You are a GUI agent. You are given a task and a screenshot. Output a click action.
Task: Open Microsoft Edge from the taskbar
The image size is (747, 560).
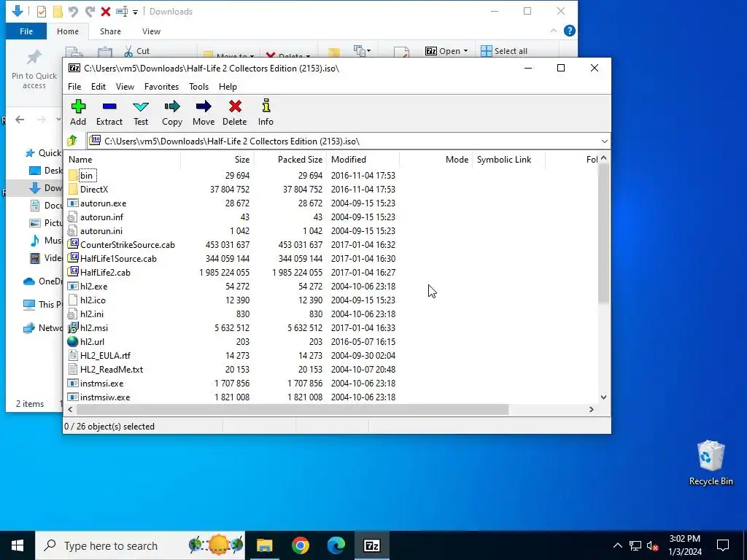tap(336, 545)
